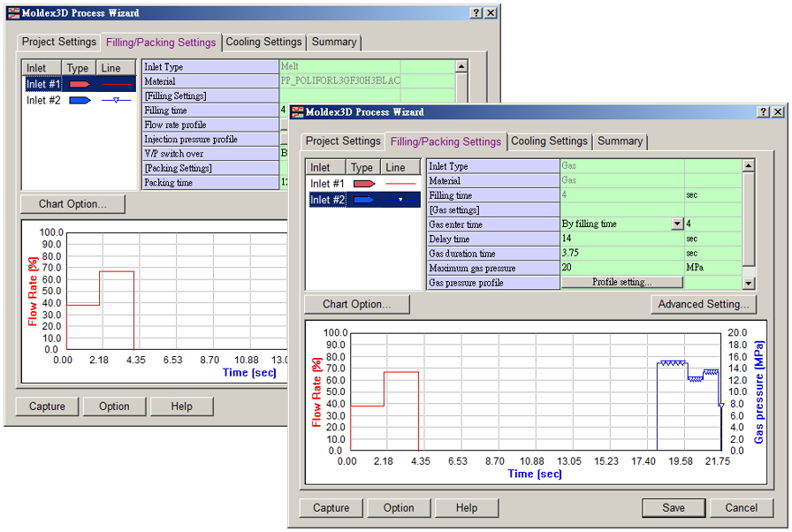
Task: Select Filling/Packing Settings tab in the back window
Action: (x=161, y=42)
